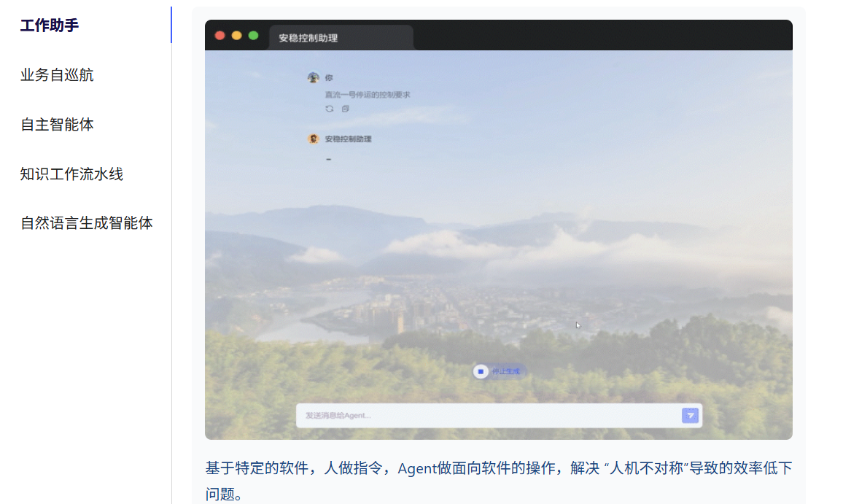
Task: Click the user avatar next to 你
Action: pos(314,77)
